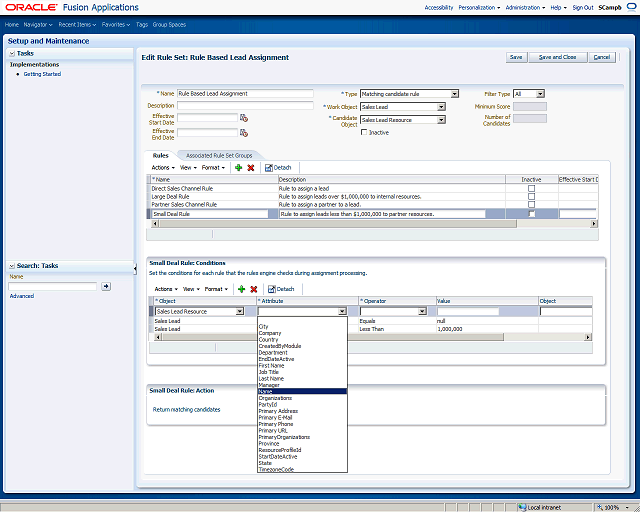Open the Accessibility link
Viewport: 640px width, 512px height.
click(439, 7)
